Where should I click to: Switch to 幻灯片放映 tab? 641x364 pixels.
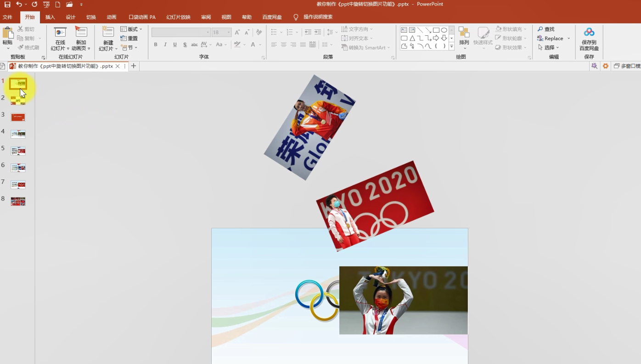pyautogui.click(x=178, y=17)
